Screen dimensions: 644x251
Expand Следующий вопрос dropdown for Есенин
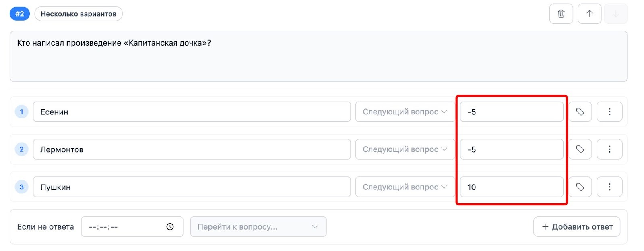pyautogui.click(x=405, y=112)
